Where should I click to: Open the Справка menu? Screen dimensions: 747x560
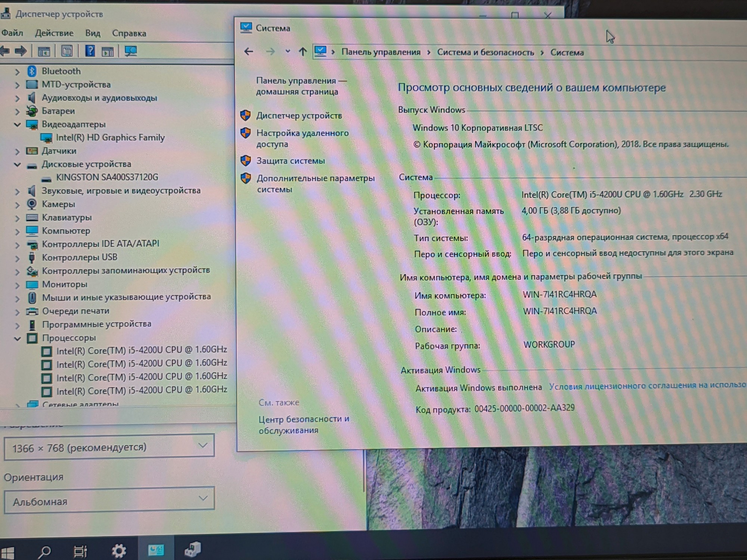(x=129, y=33)
